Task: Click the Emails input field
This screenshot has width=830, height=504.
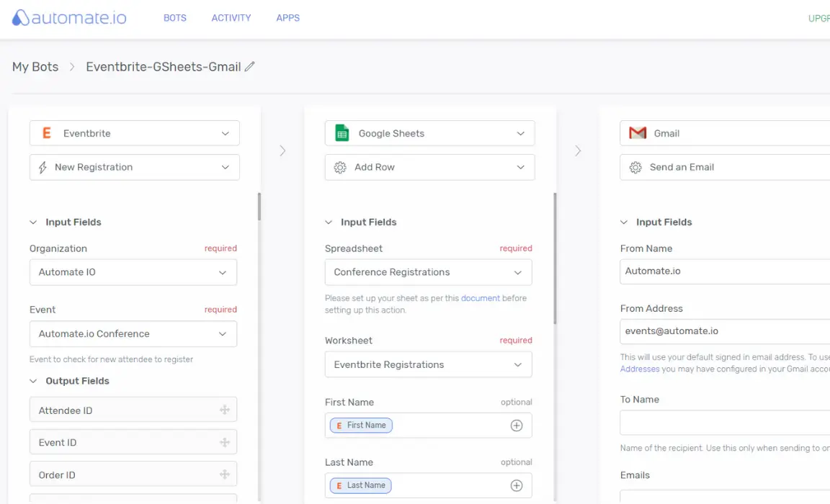Action: pos(725,496)
